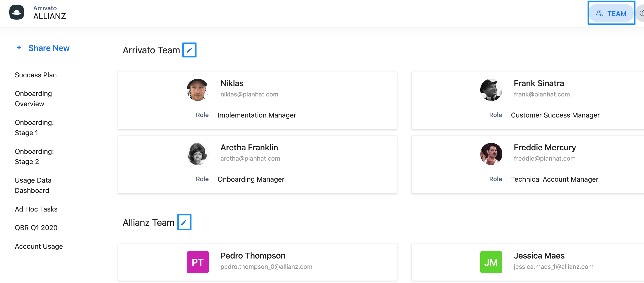Click the Arrivato hat logo icon
644x283 pixels.
point(16,12)
